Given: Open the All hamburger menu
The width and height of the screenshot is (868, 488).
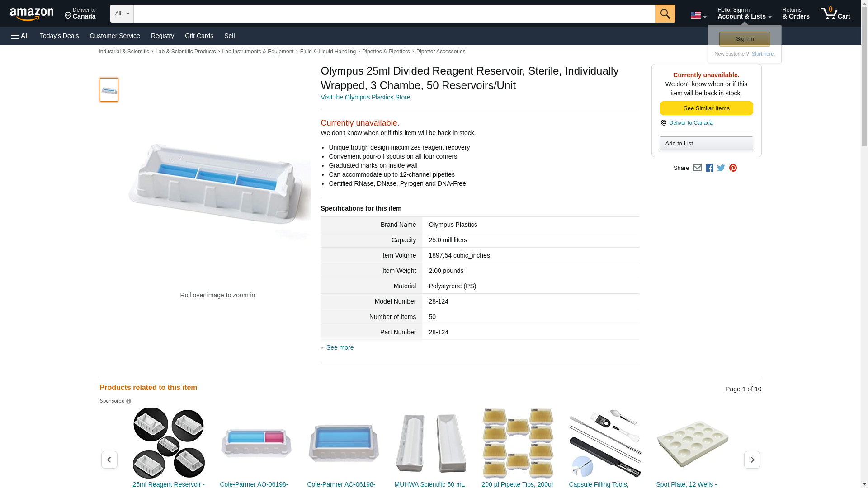Looking at the screenshot, I should pyautogui.click(x=20, y=36).
